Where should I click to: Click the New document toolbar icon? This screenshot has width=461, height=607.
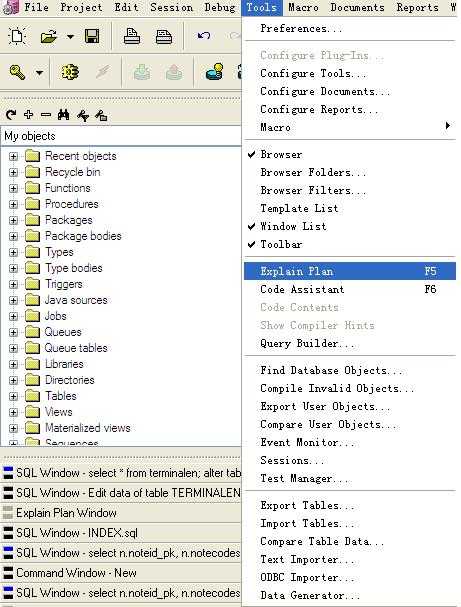point(17,36)
